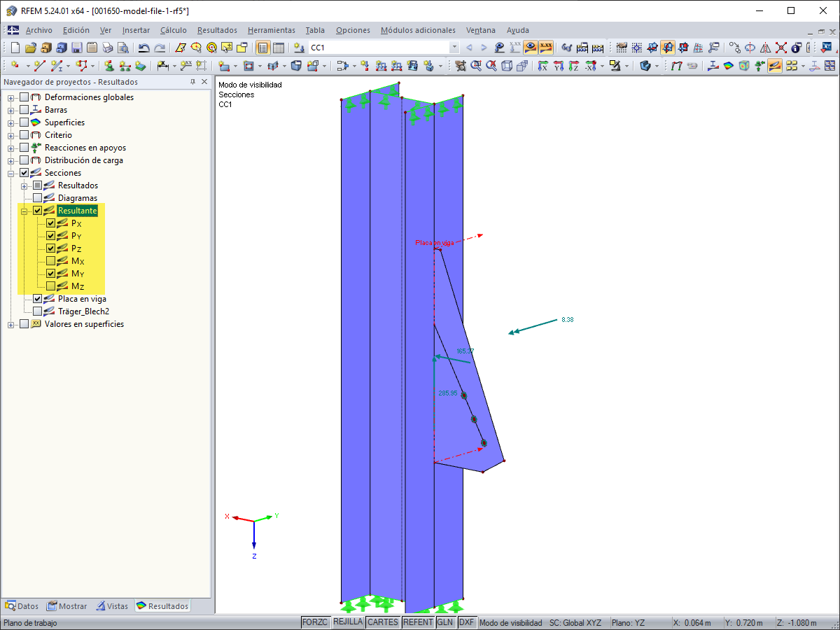Viewport: 840px width, 630px height.
Task: Click the nodal support icon
Action: (110, 66)
